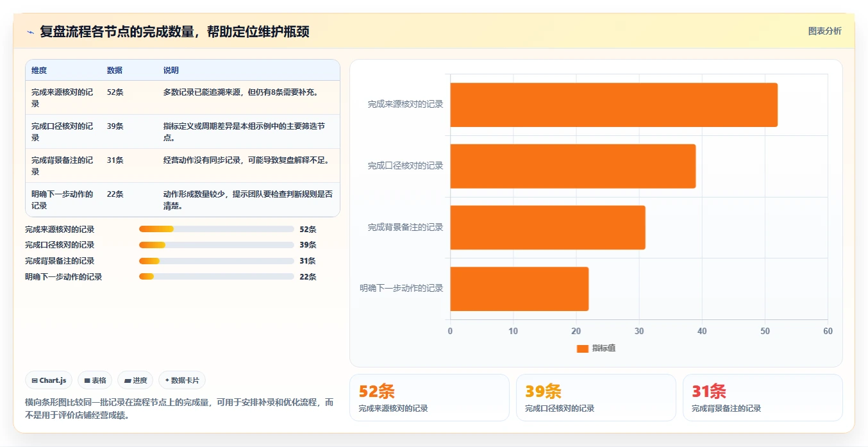The image size is (868, 447).
Task: Select the 数据卡片 tag chip
Action: click(182, 380)
